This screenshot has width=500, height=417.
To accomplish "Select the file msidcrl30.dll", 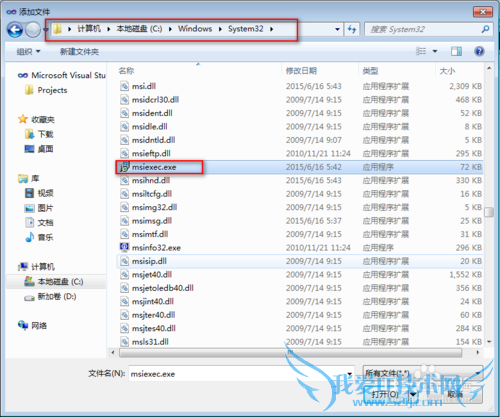I will click(300, 99).
